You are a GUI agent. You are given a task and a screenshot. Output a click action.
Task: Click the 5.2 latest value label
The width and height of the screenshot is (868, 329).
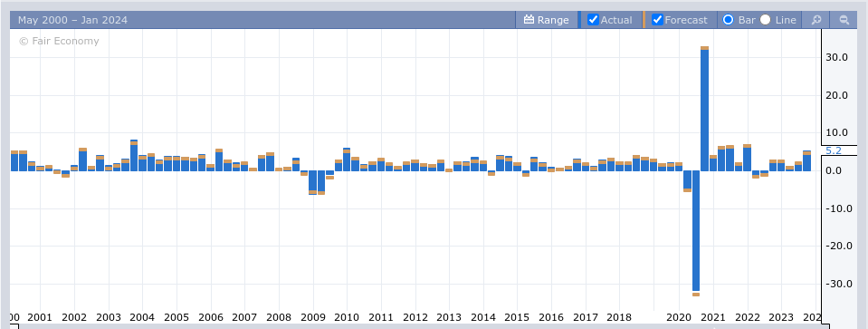click(x=833, y=150)
